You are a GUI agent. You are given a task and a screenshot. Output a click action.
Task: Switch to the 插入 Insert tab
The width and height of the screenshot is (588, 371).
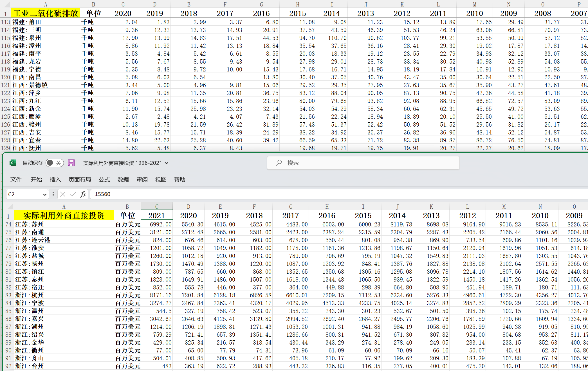pos(55,179)
